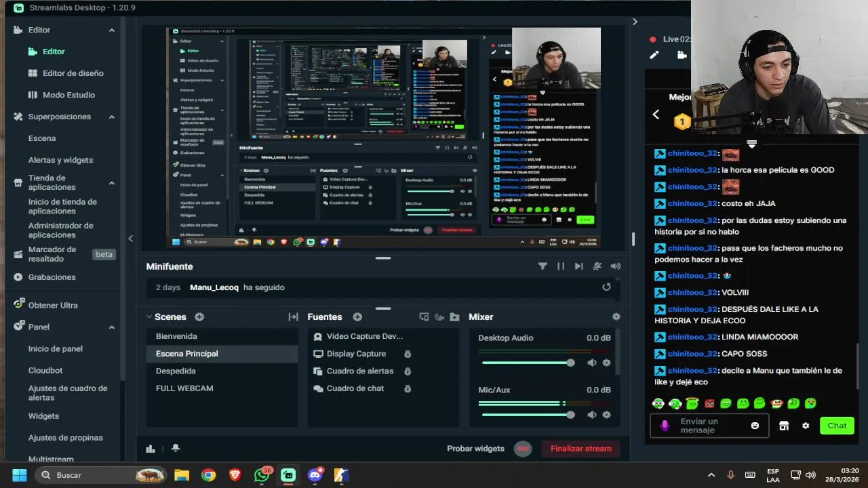Open the performance stats bar-chart icon
868x488 pixels.
(151, 449)
